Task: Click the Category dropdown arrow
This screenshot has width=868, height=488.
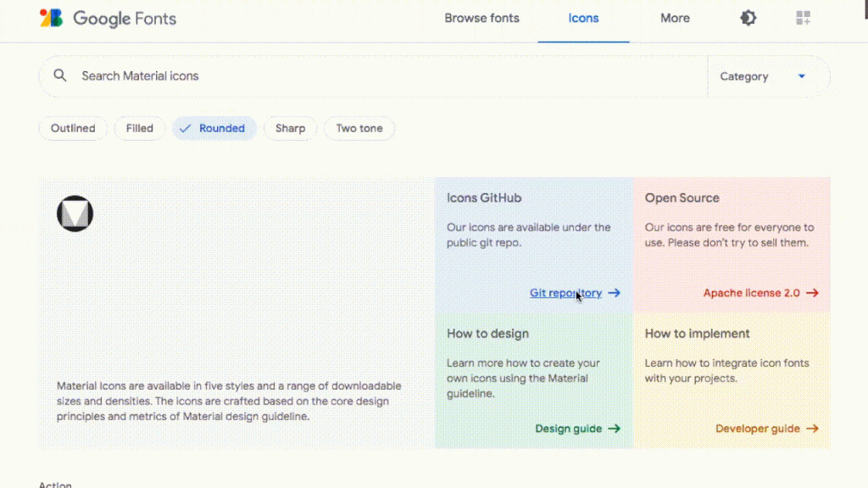Action: (x=802, y=76)
